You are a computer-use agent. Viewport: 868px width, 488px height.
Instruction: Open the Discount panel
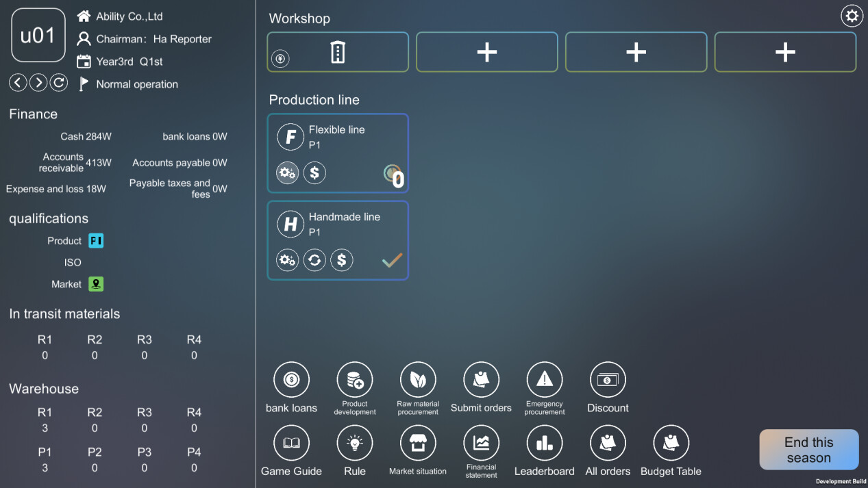[x=608, y=379]
